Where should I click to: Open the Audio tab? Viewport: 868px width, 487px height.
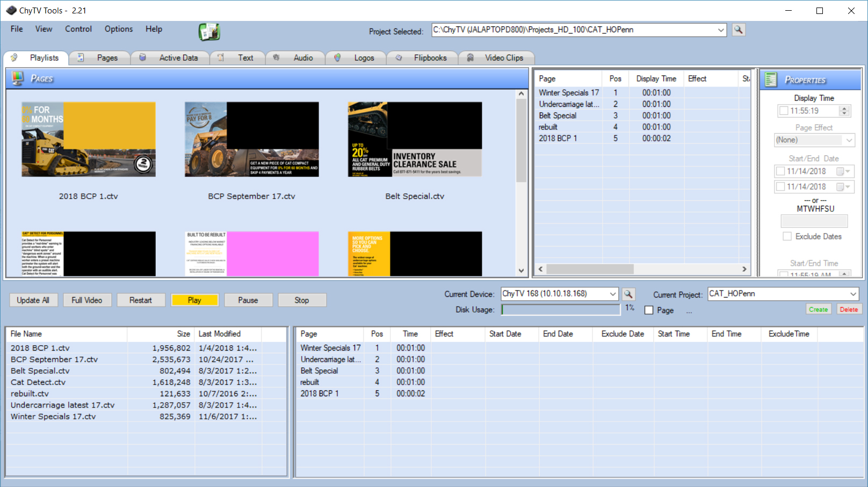pos(295,58)
